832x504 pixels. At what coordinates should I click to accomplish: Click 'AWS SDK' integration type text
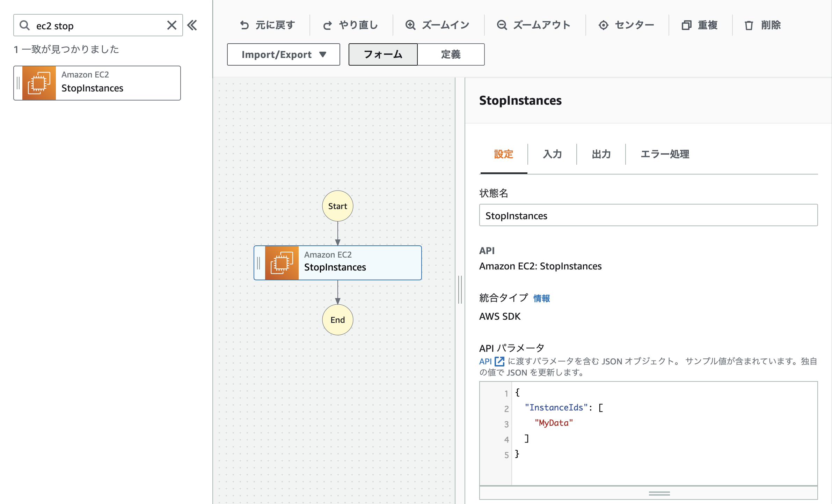(x=500, y=316)
